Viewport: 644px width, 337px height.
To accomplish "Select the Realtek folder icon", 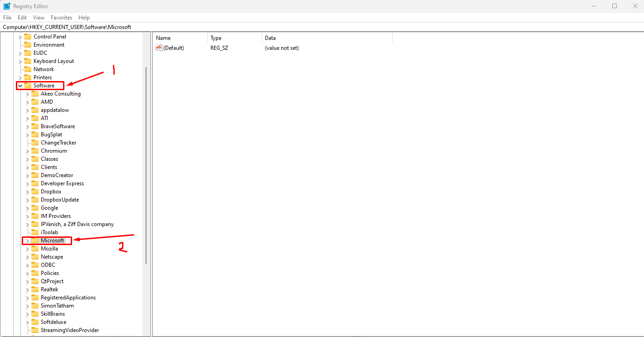I will point(35,289).
